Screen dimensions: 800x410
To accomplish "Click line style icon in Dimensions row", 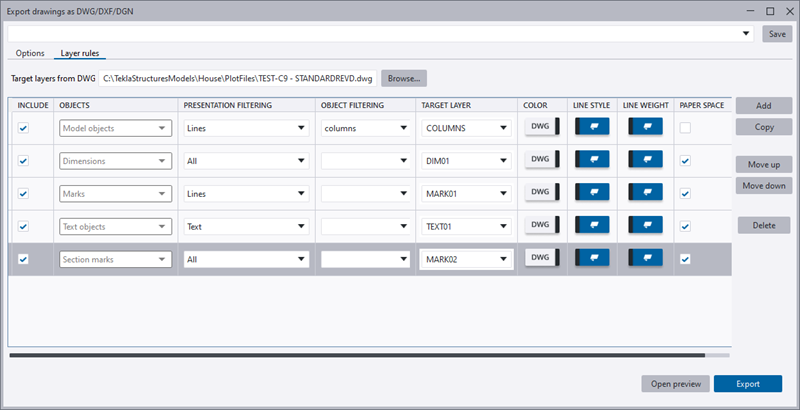I will [592, 160].
